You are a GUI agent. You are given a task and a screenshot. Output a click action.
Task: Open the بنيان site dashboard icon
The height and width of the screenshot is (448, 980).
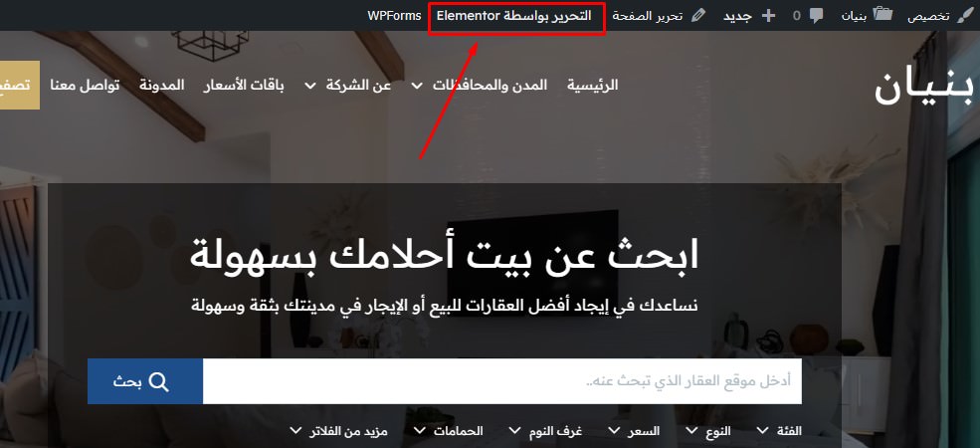[882, 15]
